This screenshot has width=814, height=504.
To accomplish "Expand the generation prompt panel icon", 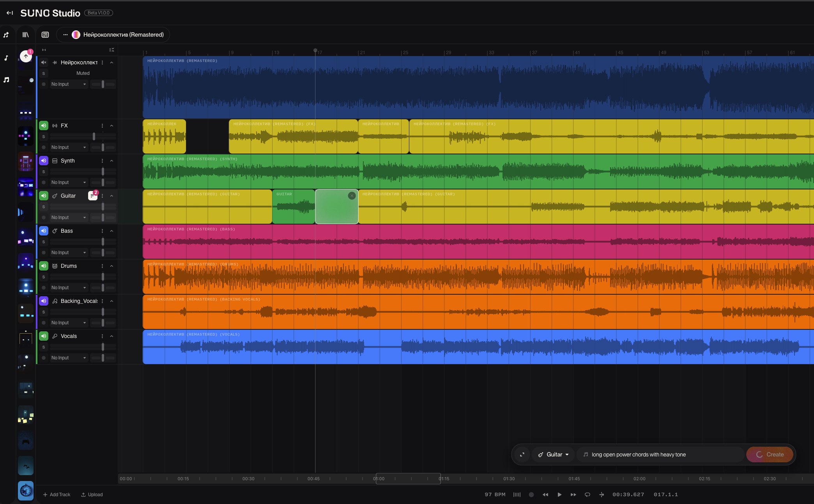I will tap(522, 454).
